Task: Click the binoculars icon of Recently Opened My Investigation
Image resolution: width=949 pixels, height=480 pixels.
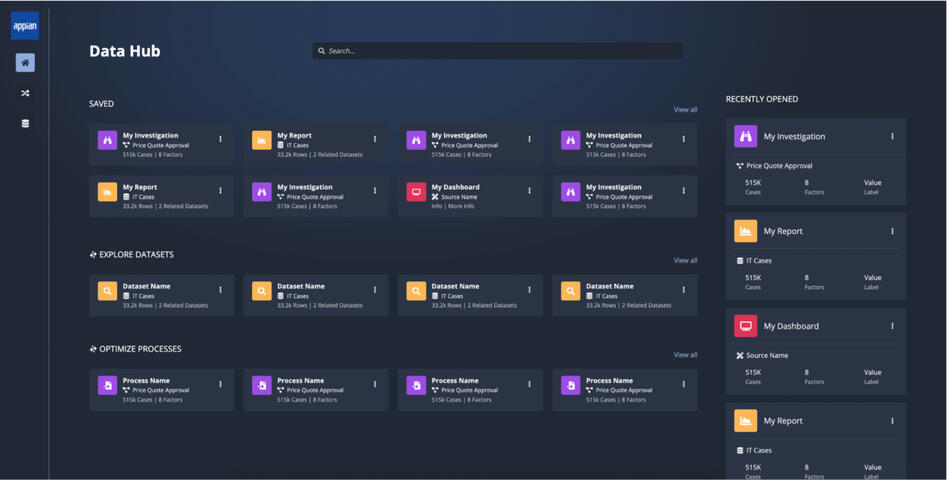Action: (745, 136)
